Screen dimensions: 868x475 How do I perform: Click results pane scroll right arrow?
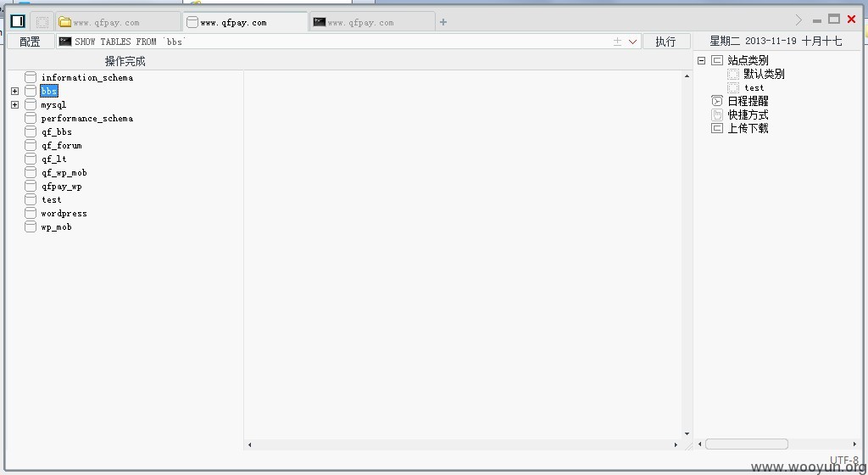pyautogui.click(x=676, y=444)
